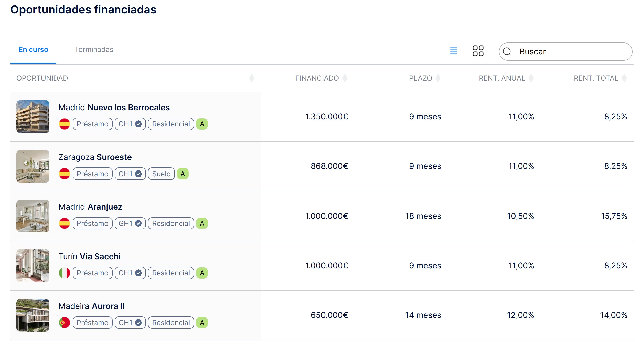Sort by Rent. Total column arrows
Screen dimensions: 644x341
click(624, 78)
